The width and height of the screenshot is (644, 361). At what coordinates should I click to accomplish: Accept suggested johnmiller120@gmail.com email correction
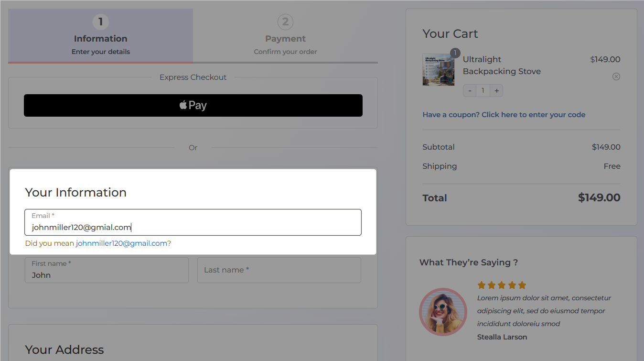pyautogui.click(x=121, y=243)
